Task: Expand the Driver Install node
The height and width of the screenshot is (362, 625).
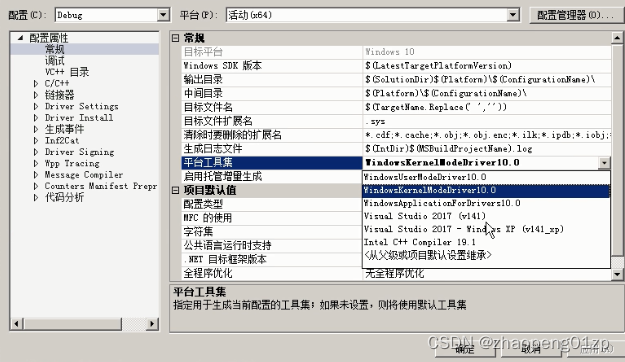Action: (36, 118)
